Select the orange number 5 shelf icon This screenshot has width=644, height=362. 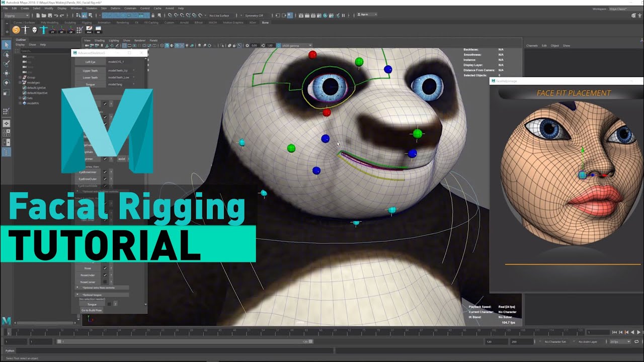[x=17, y=30]
